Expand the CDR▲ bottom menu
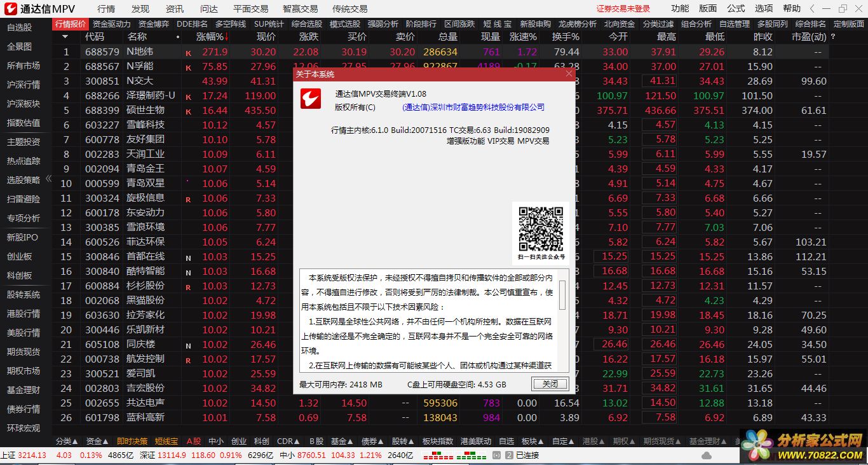This screenshot has width=868, height=465. click(288, 441)
